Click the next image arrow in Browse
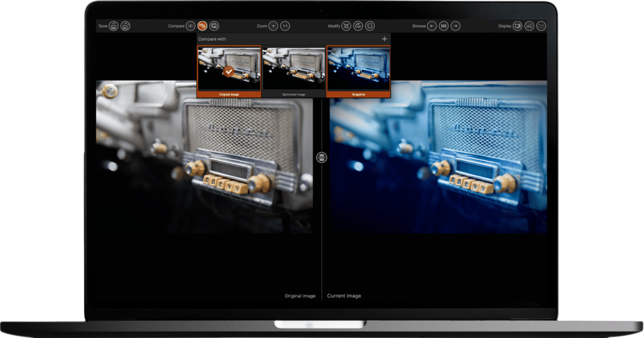Viewport: 644px width, 338px height. pos(455,26)
